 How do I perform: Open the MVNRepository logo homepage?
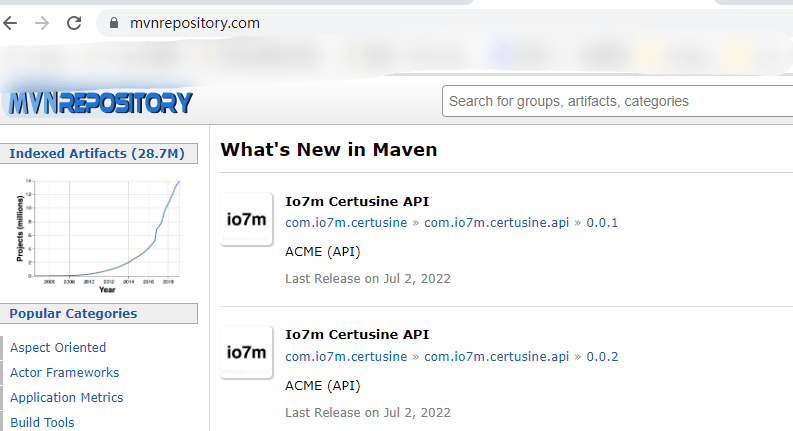(100, 103)
